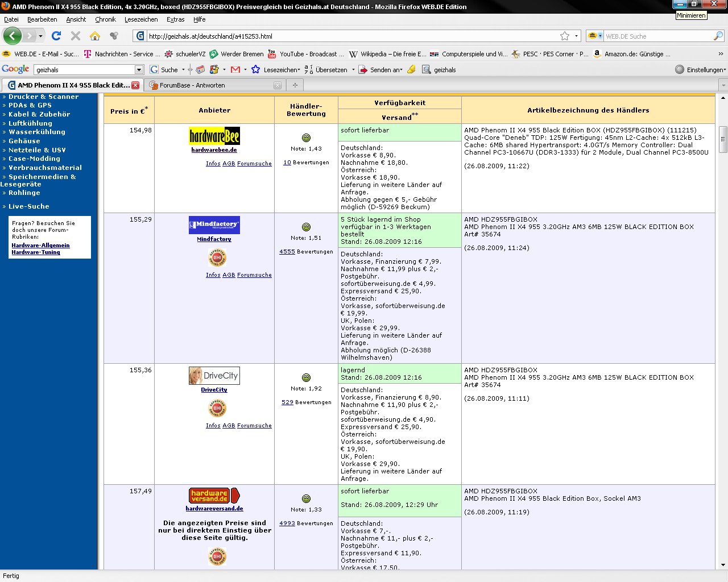The width and height of the screenshot is (728, 582).
Task: Open the Ansicht menu
Action: [x=76, y=19]
